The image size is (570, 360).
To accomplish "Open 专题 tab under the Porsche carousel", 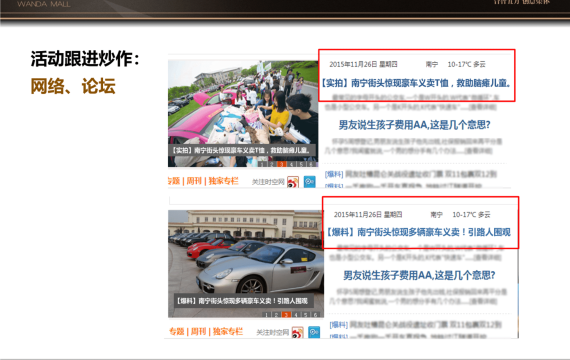I will coord(177,331).
